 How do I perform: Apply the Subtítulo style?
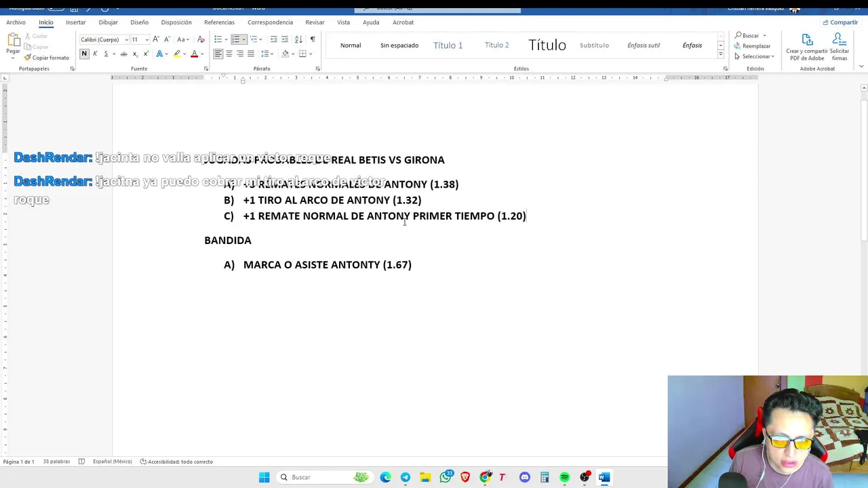(594, 45)
